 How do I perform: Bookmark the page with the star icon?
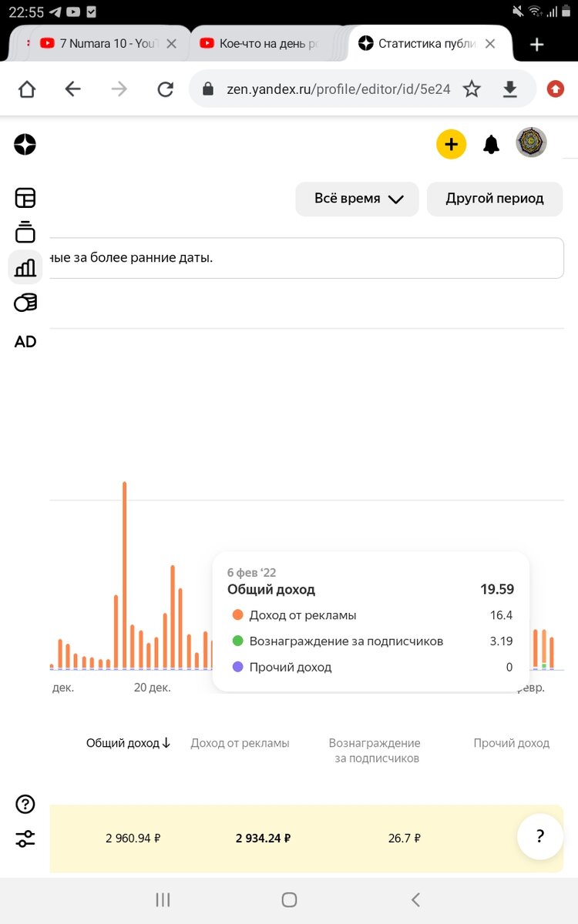(472, 89)
